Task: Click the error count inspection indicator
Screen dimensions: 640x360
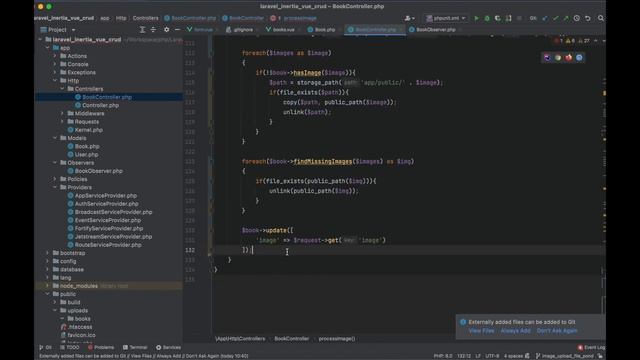Action: coord(558,41)
